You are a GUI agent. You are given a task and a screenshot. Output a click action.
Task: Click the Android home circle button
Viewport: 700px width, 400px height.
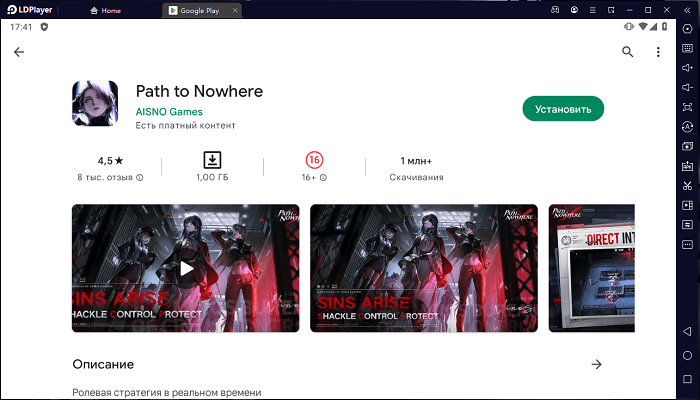point(687,355)
